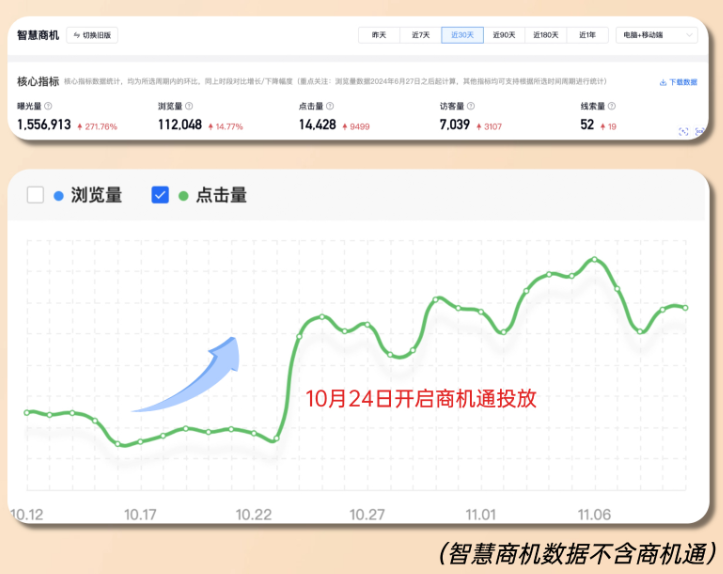Select the 昨天 time range tab

click(x=379, y=35)
